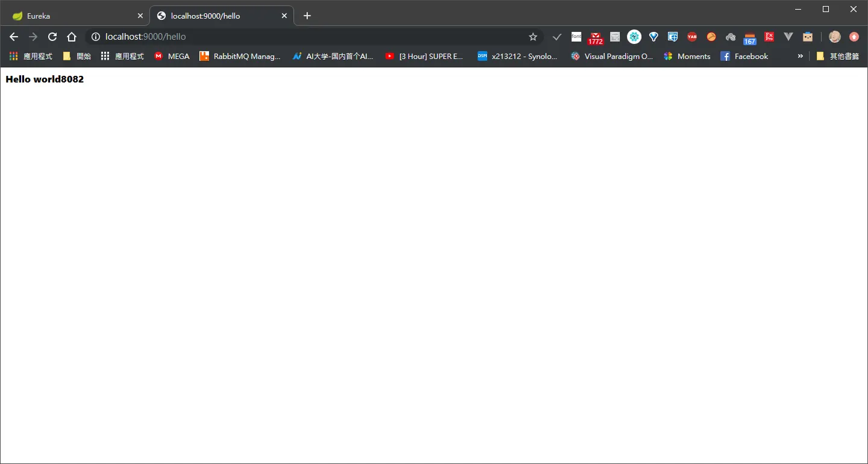868x464 pixels.
Task: Open the 開始 bookmark folder
Action: point(77,56)
